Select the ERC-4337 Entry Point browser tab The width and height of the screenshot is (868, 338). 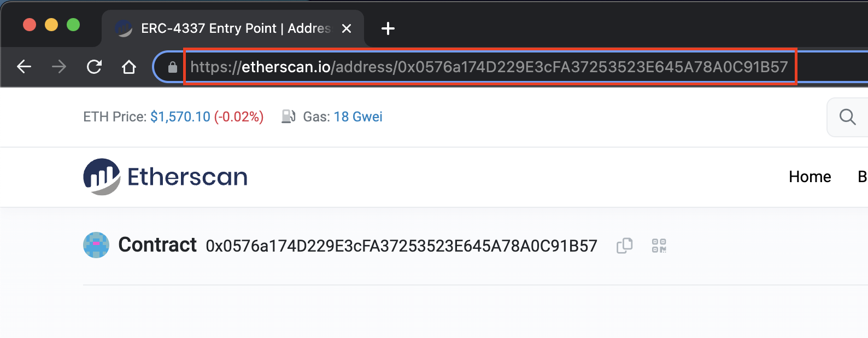230,28
